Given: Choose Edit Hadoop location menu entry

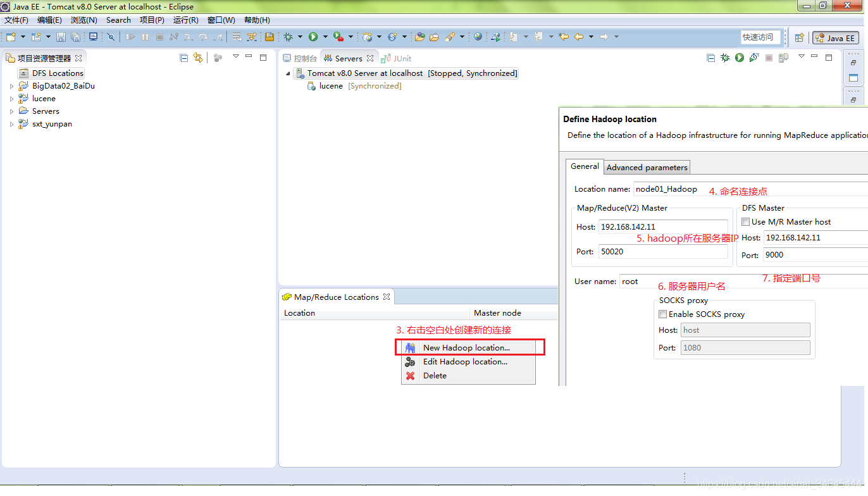Looking at the screenshot, I should pyautogui.click(x=469, y=362).
